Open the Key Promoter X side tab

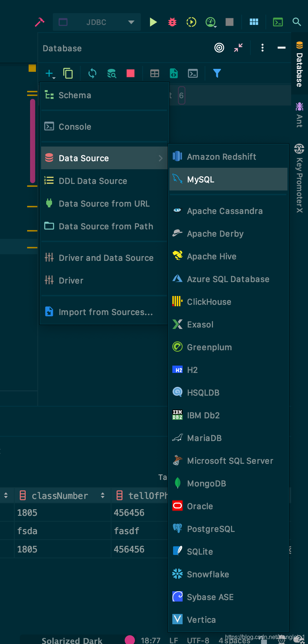300,178
